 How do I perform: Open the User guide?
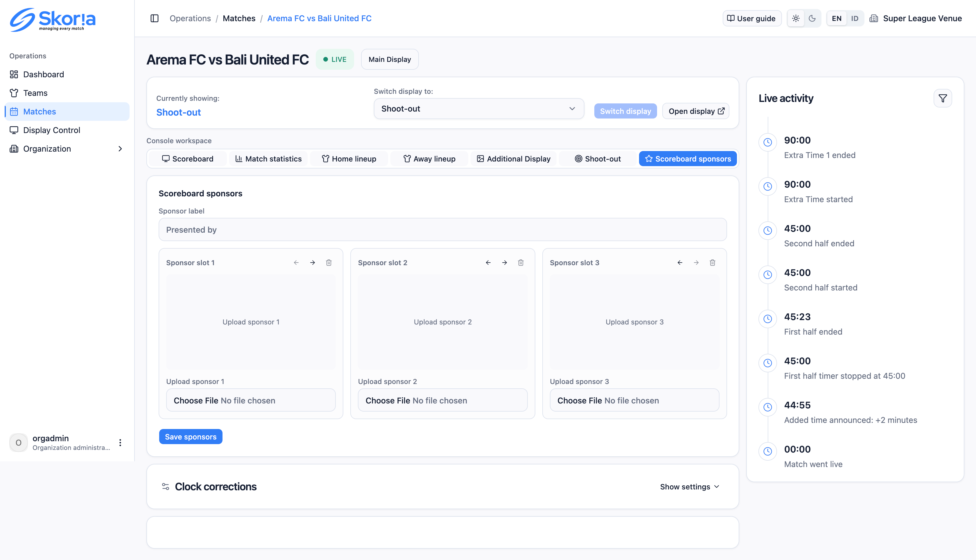(x=752, y=18)
